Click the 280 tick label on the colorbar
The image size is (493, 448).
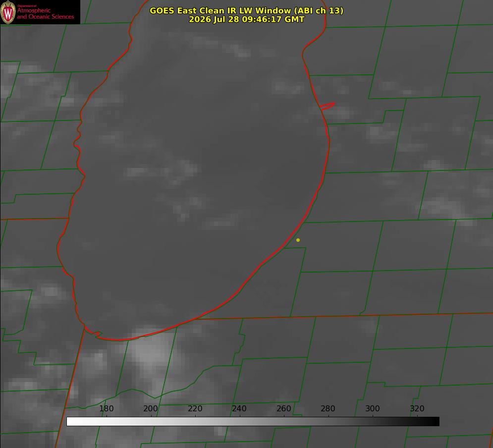point(328,408)
